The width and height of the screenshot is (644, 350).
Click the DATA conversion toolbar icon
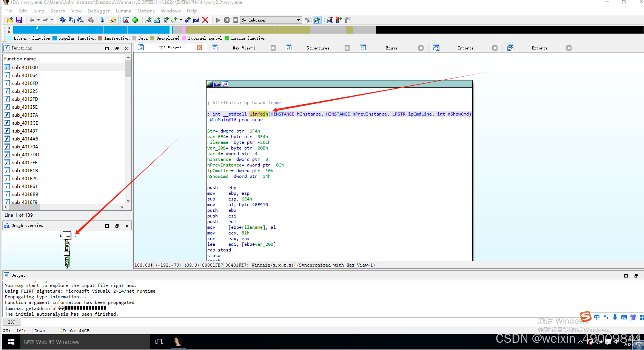click(x=157, y=20)
